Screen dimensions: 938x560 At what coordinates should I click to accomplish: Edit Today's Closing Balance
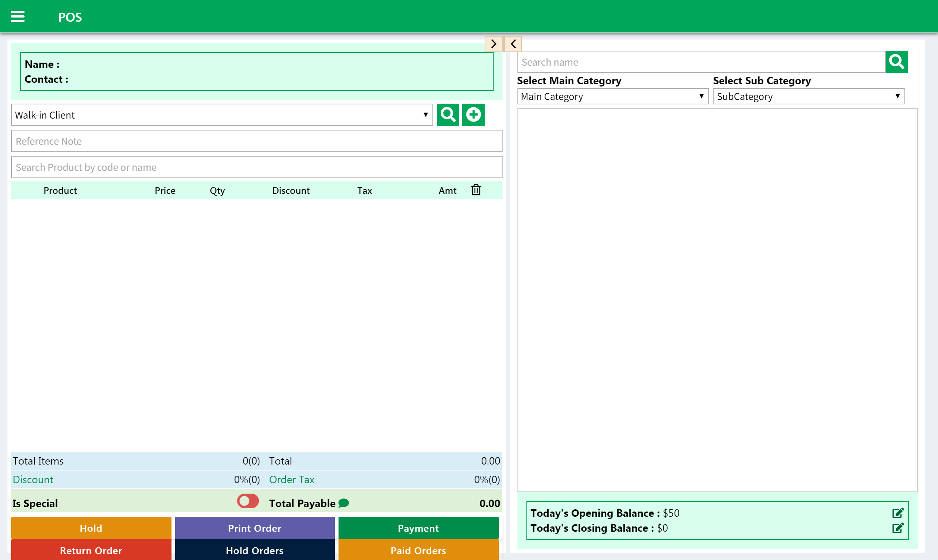click(898, 528)
